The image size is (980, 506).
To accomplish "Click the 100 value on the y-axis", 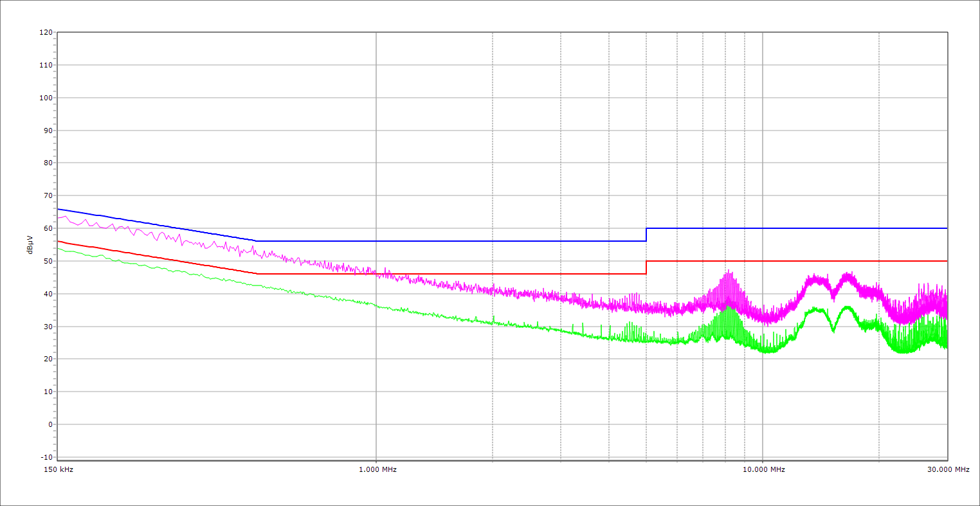I will (46, 98).
